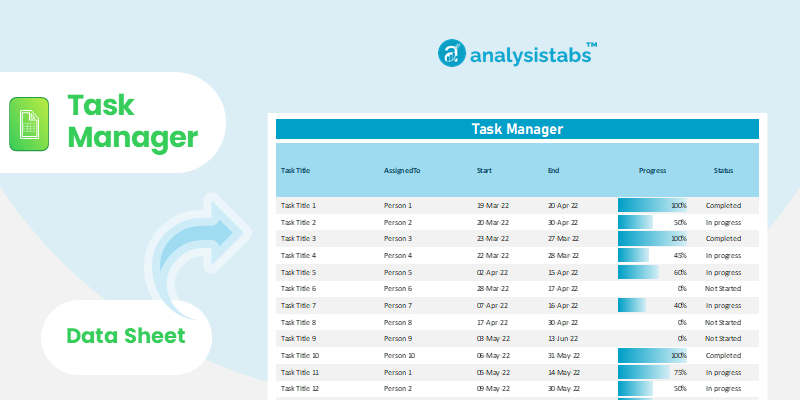800x400 pixels.
Task: Select the blue Task Manager title bar
Action: pos(517,129)
